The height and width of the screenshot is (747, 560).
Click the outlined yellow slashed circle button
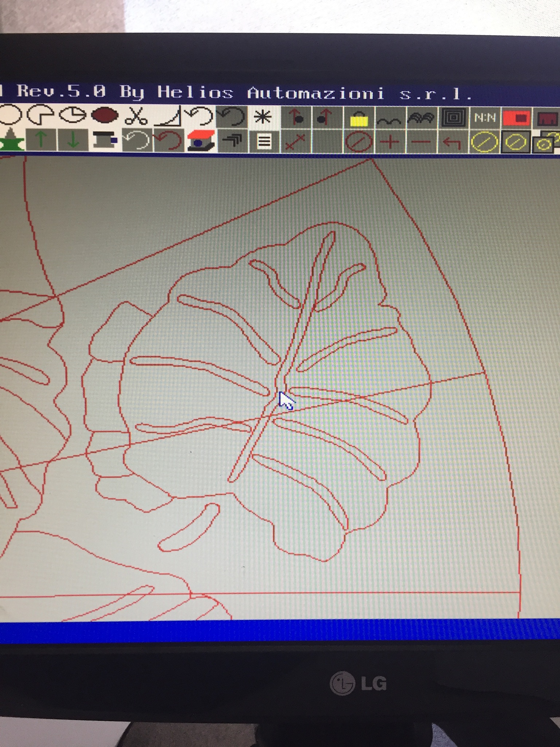pyautogui.click(x=516, y=143)
